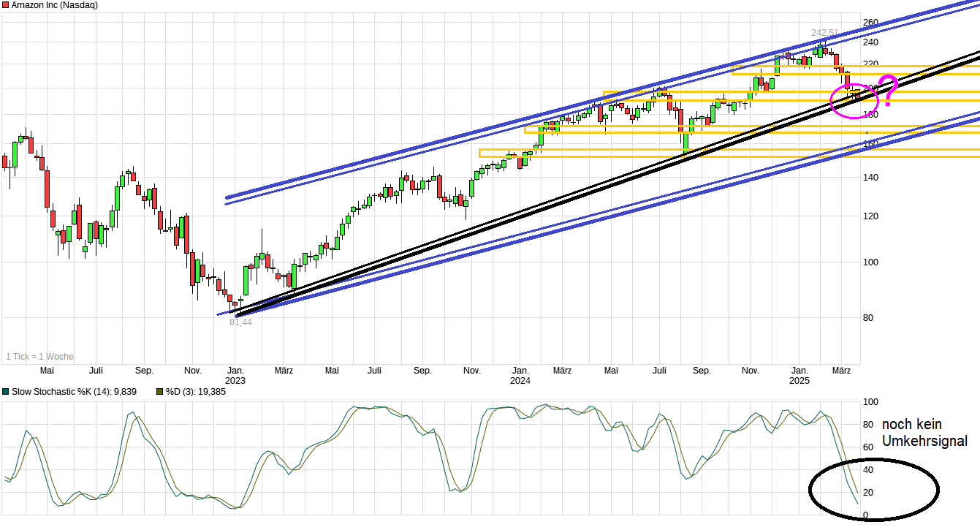
Task: Click the 242.51 high price marker
Action: coord(824,32)
